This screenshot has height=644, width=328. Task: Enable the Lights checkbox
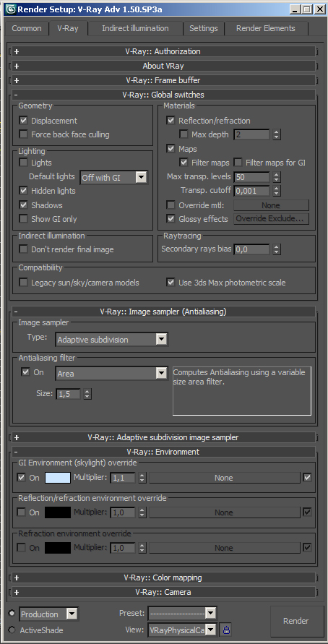tap(23, 163)
